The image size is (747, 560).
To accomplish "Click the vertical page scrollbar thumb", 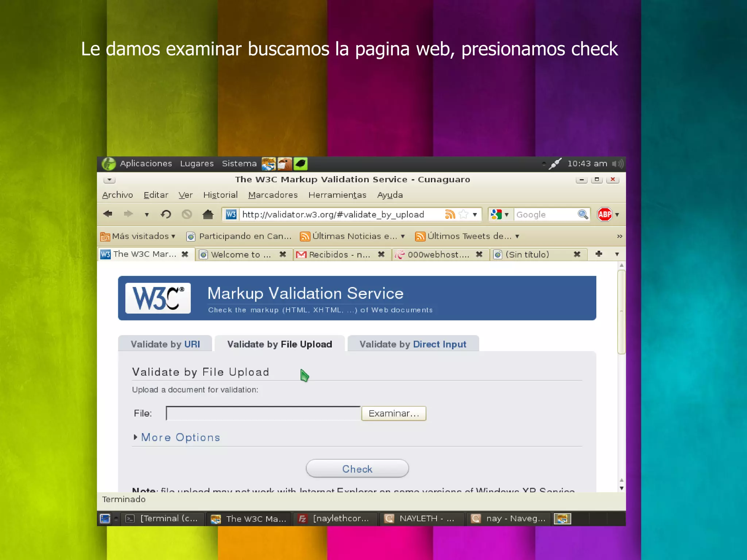I will [x=622, y=312].
